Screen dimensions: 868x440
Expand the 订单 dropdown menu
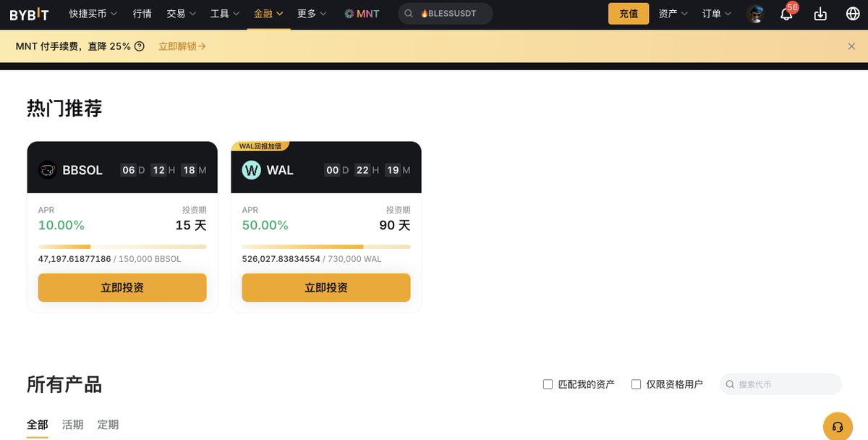pos(717,14)
